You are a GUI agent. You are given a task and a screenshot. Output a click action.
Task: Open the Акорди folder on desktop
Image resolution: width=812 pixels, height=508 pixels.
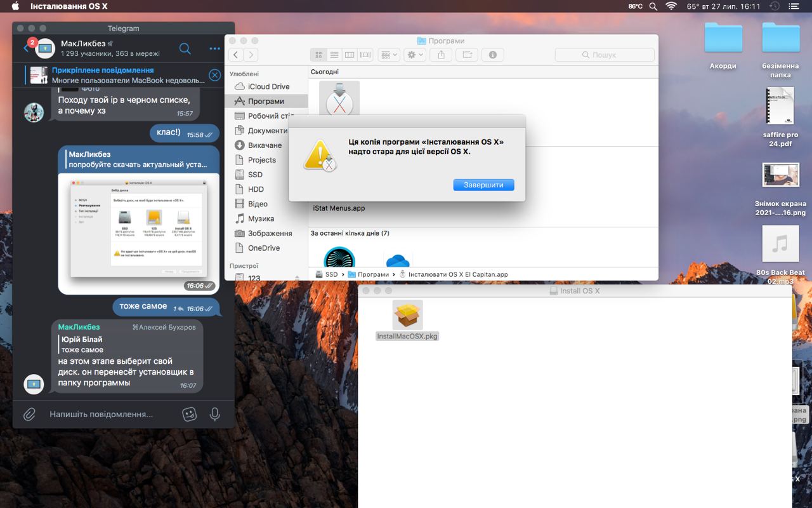[723, 39]
